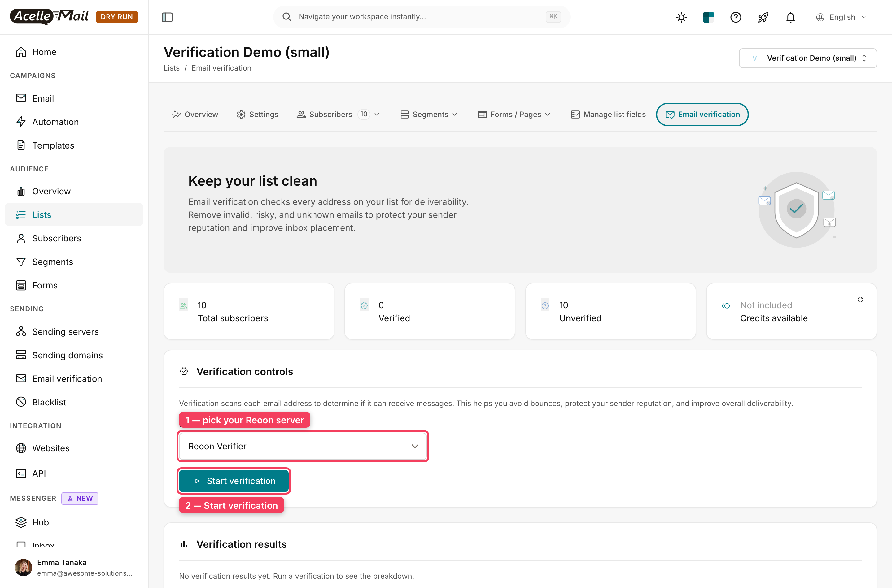Click the NEW badge beside Messenger
The height and width of the screenshot is (588, 892).
(x=80, y=498)
